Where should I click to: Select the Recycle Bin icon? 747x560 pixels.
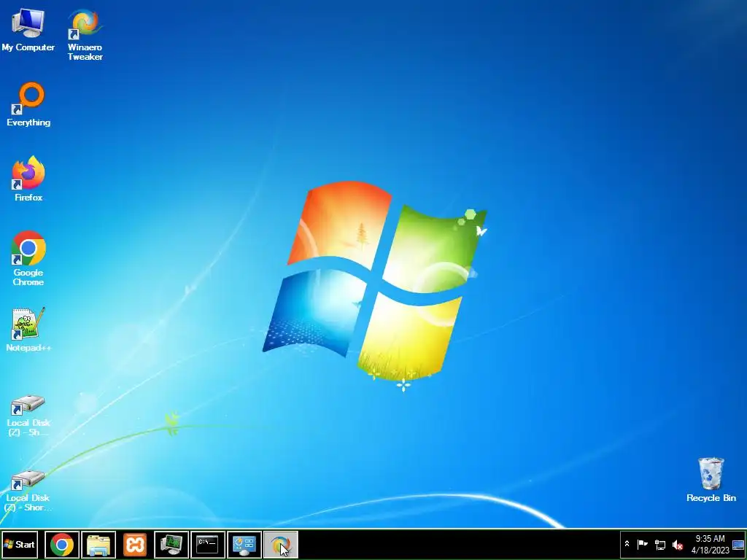[x=711, y=480]
